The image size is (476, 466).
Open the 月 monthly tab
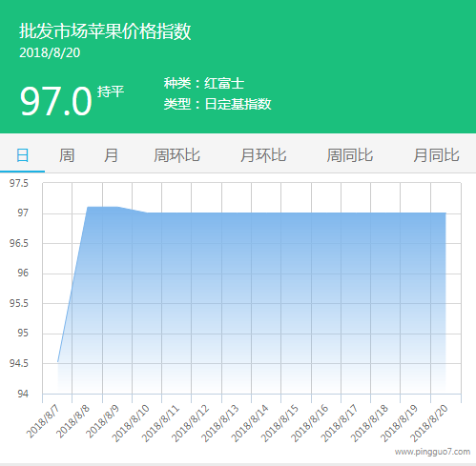click(x=111, y=155)
